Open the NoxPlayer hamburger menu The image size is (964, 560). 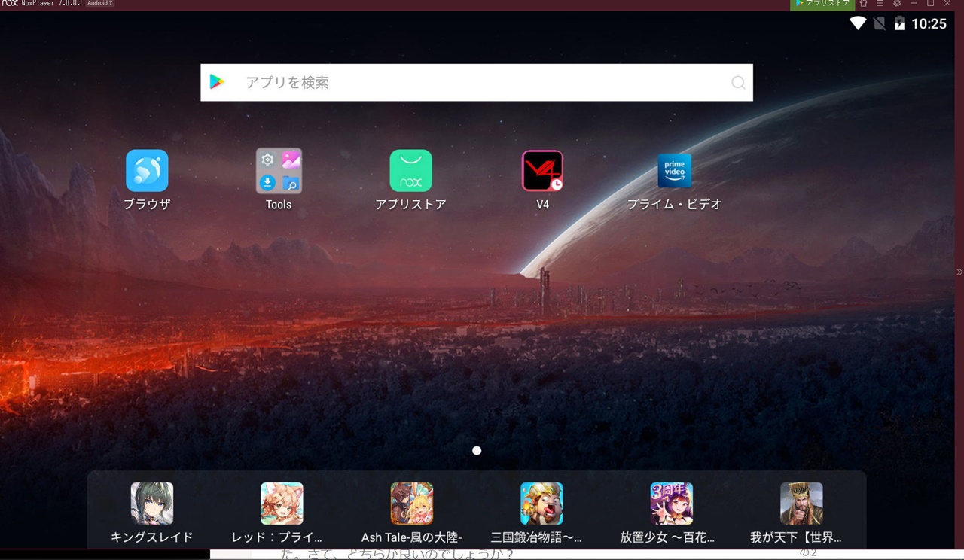(880, 4)
